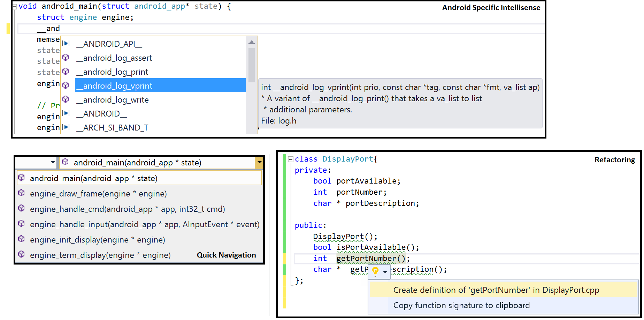Click the macro icon beside __ANDROID_API__
Image resolution: width=644 pixels, height=320 pixels.
tap(66, 44)
